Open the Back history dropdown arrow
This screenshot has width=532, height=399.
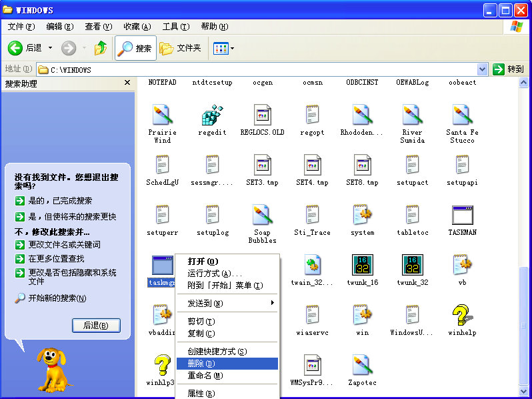[50, 48]
